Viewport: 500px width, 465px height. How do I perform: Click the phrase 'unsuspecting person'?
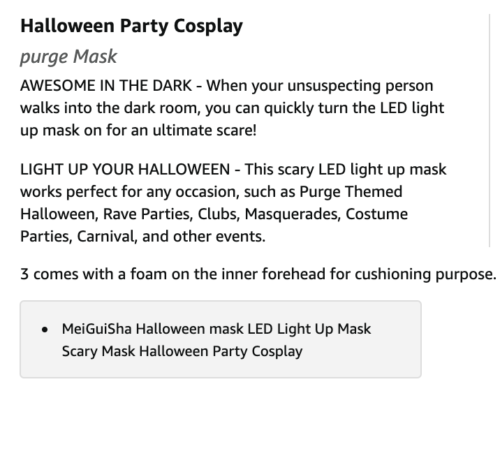pos(360,86)
